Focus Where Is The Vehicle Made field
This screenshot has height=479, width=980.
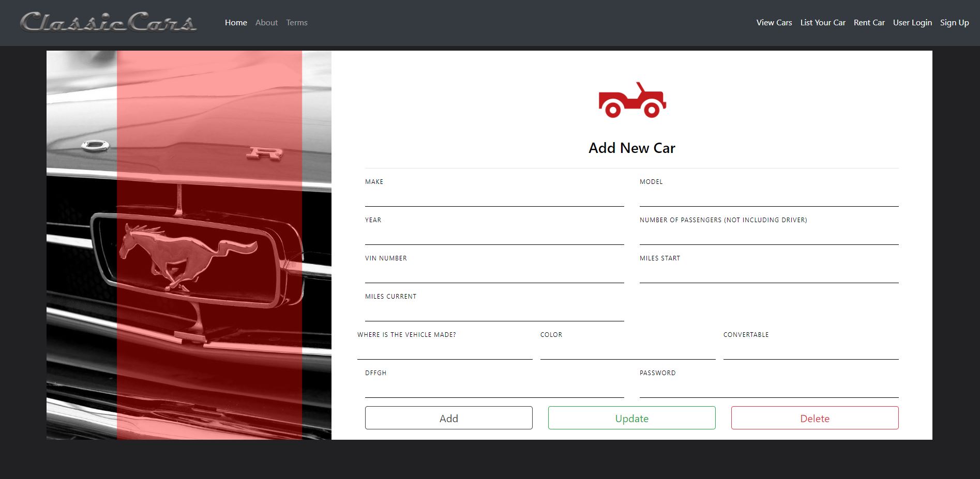pyautogui.click(x=445, y=350)
